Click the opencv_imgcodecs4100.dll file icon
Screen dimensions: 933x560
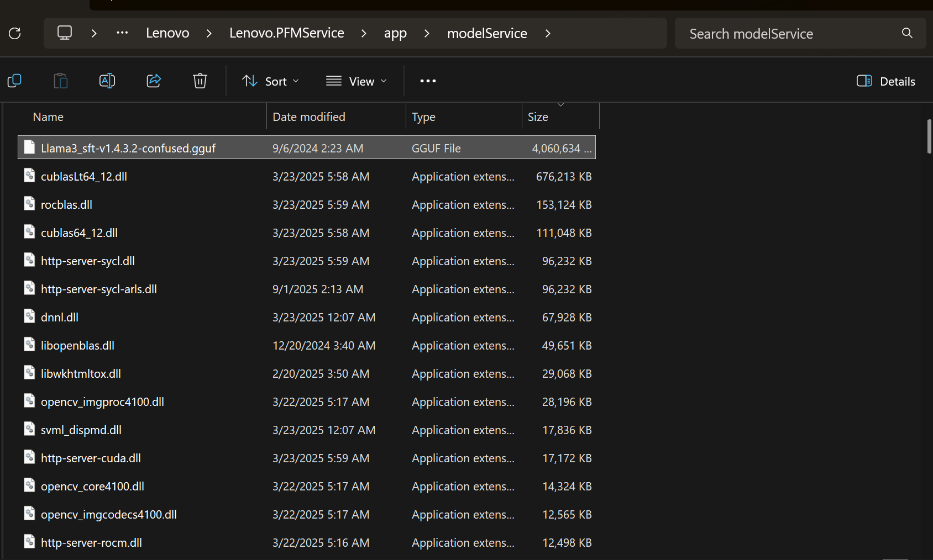(x=29, y=514)
